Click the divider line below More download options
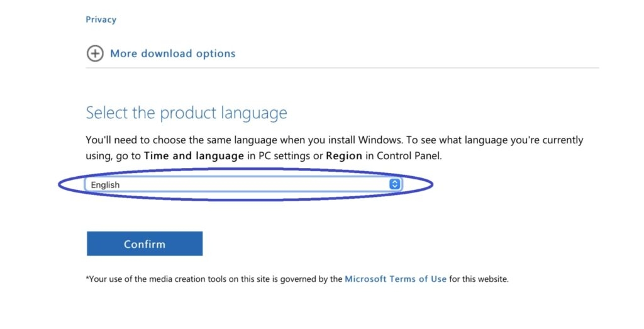 (342, 67)
